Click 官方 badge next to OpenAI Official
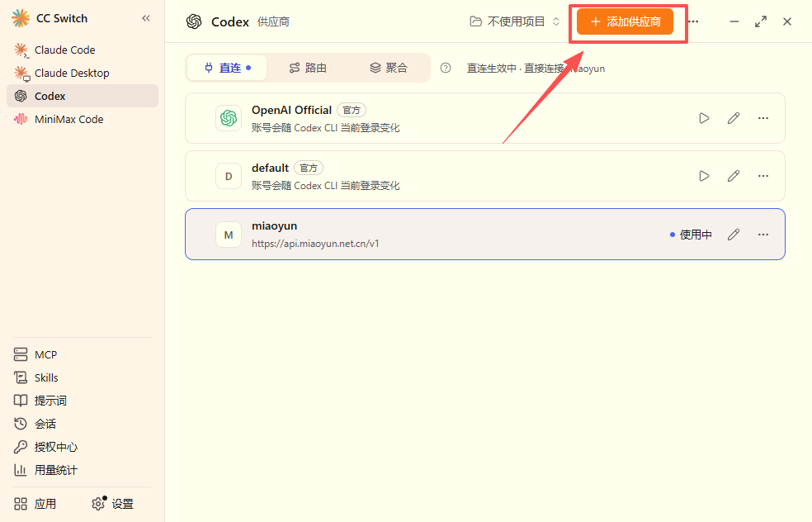Viewport: 812px width, 522px height. pyautogui.click(x=352, y=110)
